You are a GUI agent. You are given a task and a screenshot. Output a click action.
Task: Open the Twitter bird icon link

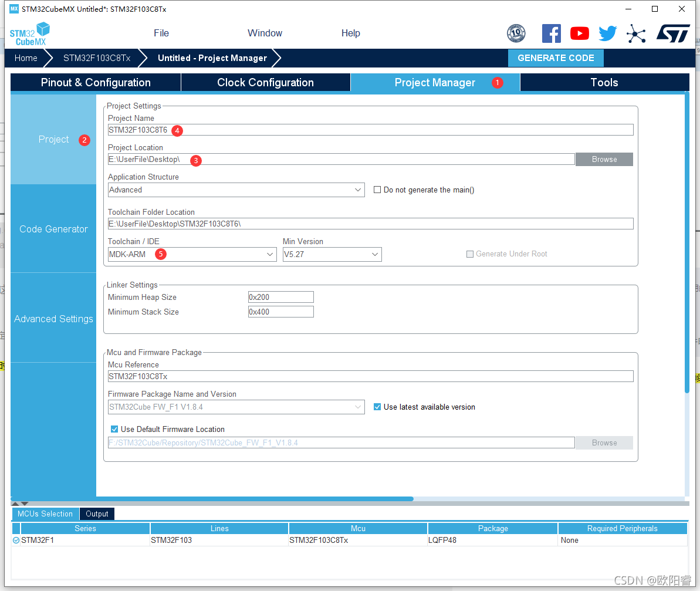(x=608, y=33)
